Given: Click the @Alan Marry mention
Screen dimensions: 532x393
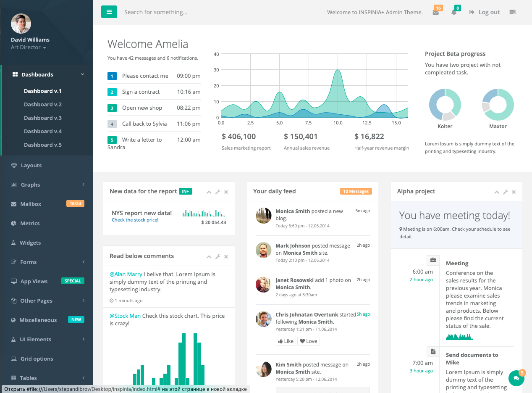Looking at the screenshot, I should coord(126,274).
